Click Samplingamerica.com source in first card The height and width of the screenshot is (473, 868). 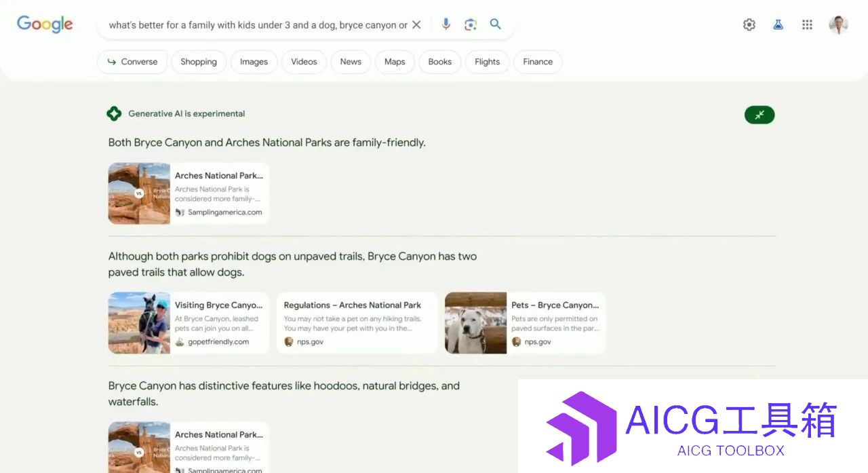218,212
